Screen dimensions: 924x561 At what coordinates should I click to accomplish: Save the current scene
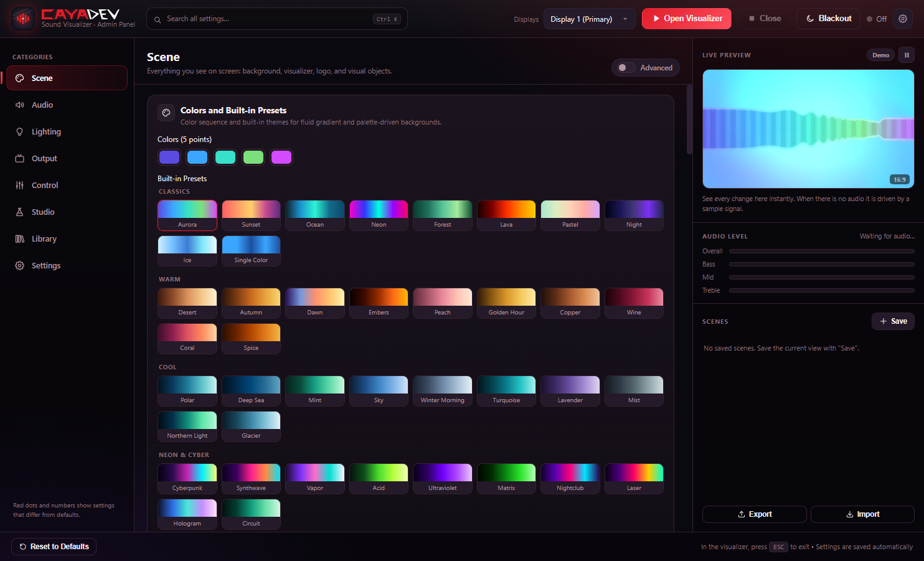coord(893,321)
